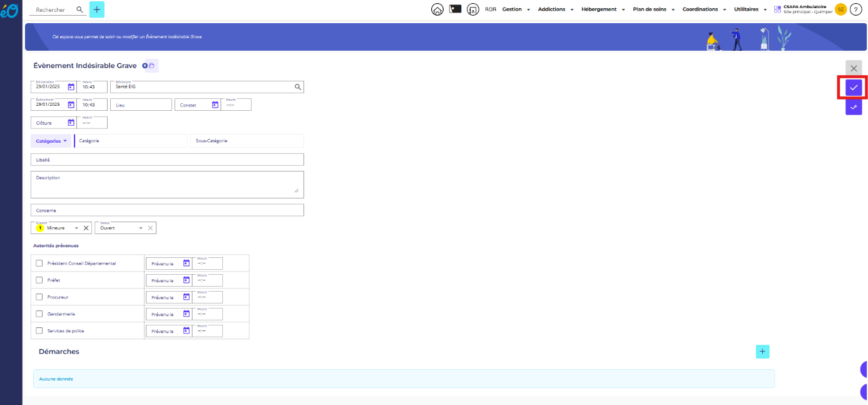Enable the Gendarmerie checkbox
The image size is (868, 405).
[x=39, y=314]
